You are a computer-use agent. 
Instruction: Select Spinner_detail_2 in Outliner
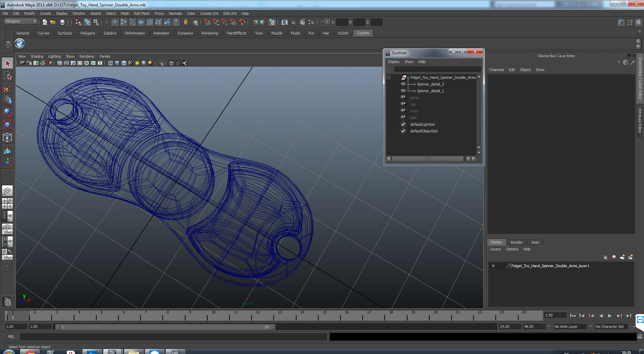430,84
